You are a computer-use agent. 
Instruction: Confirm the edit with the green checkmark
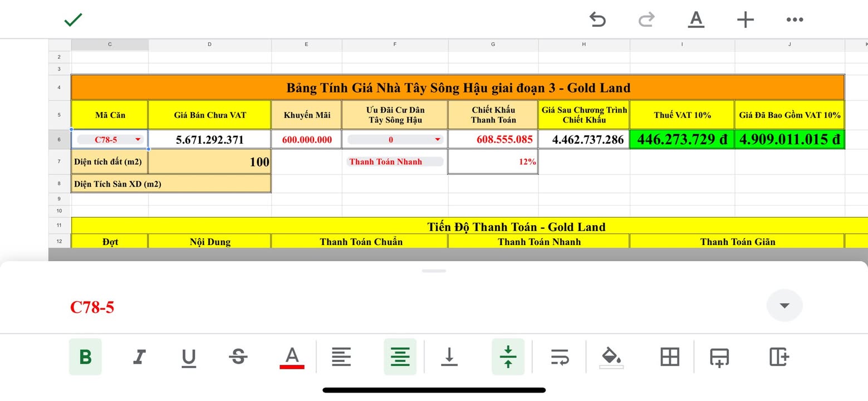coord(72,19)
